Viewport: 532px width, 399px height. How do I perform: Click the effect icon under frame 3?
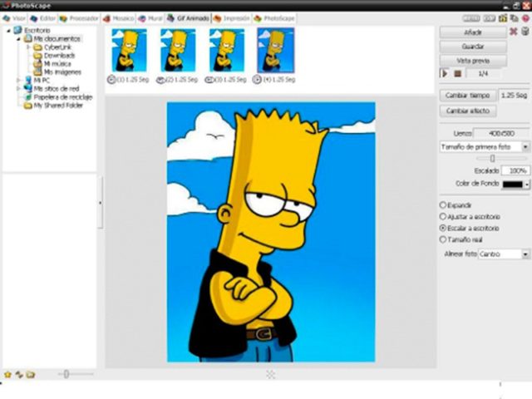pyautogui.click(x=209, y=80)
